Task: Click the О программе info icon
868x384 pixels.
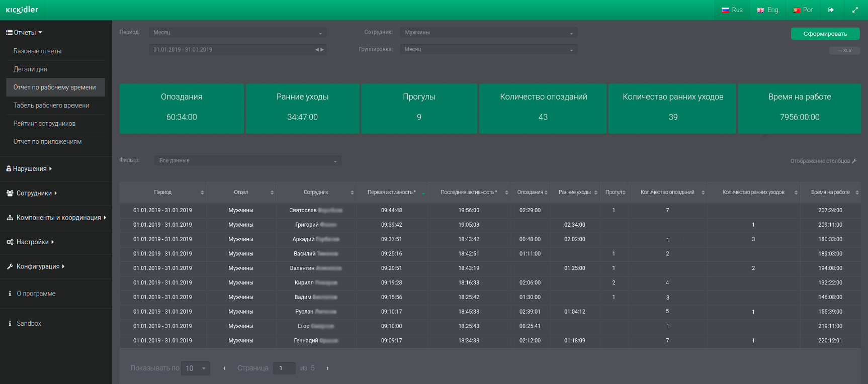Action: pos(10,294)
